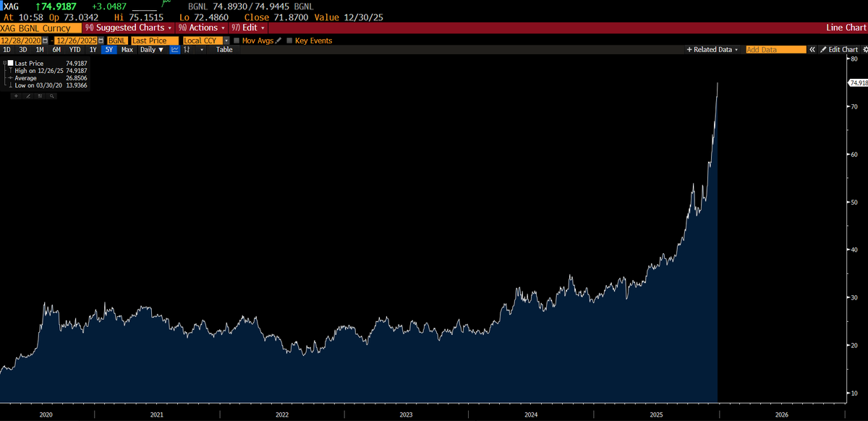
Task: Enable the Mov Avgs checkbox
Action: (x=237, y=41)
